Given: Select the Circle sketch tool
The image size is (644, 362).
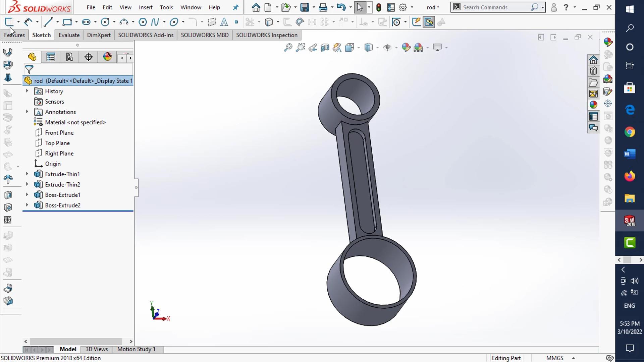Looking at the screenshot, I should (x=105, y=22).
